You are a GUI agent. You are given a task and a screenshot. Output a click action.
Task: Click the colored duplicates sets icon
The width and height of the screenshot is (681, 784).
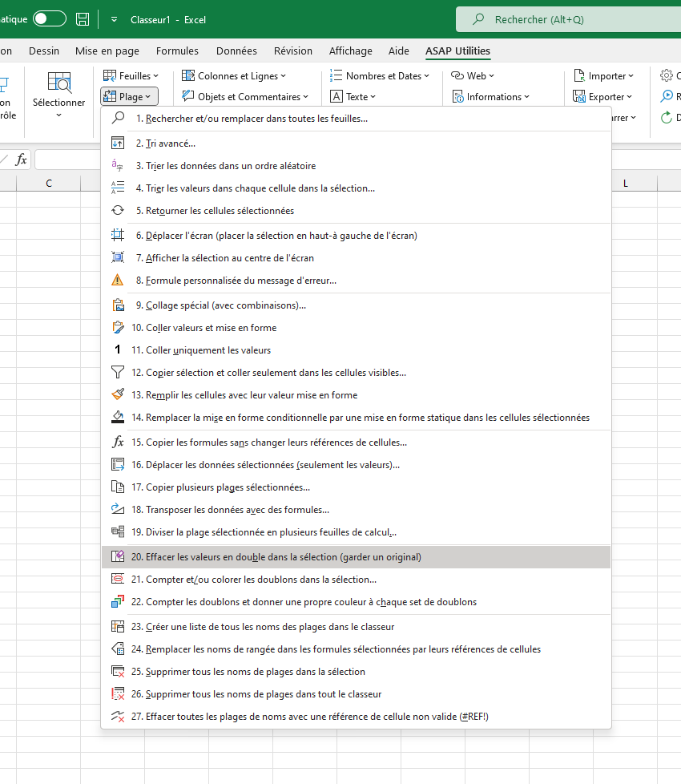(118, 601)
